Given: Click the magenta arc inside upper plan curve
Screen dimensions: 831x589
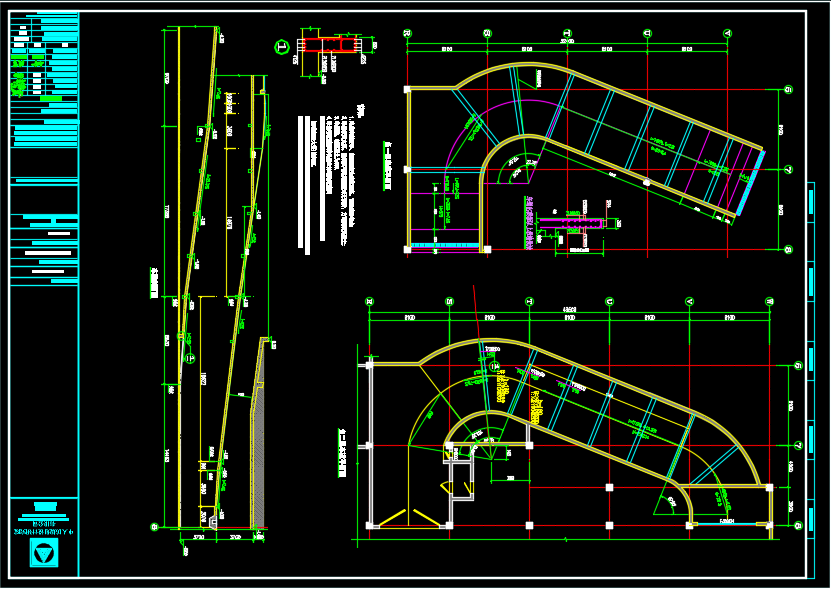Looking at the screenshot, I should [470, 130].
